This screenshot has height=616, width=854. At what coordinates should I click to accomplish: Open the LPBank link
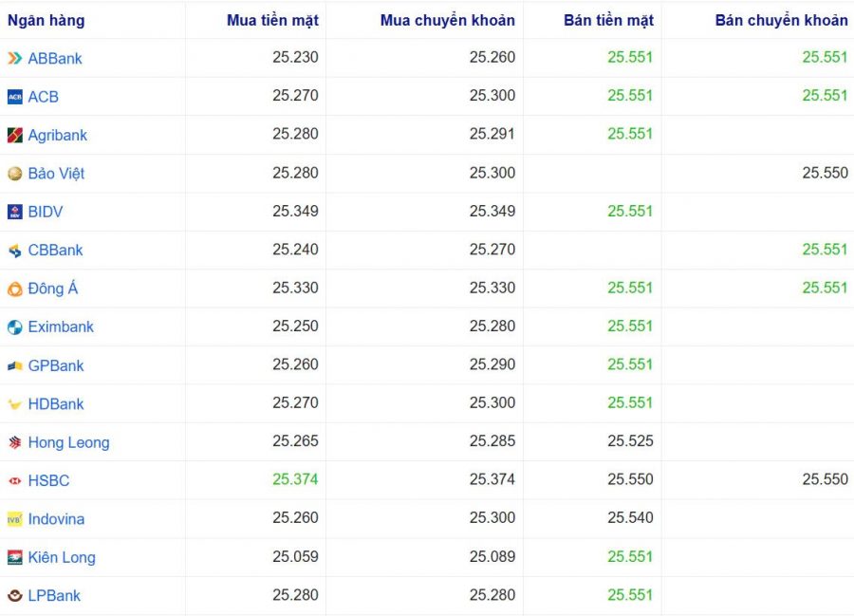click(54, 596)
